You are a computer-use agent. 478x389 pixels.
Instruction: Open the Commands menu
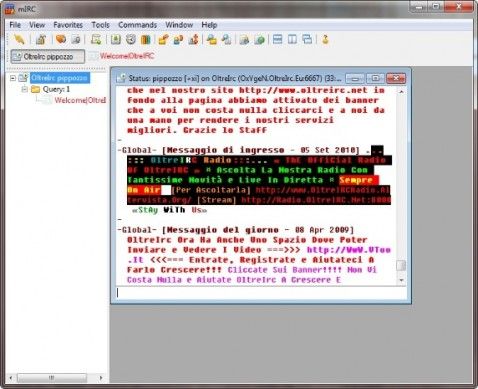pos(138,25)
